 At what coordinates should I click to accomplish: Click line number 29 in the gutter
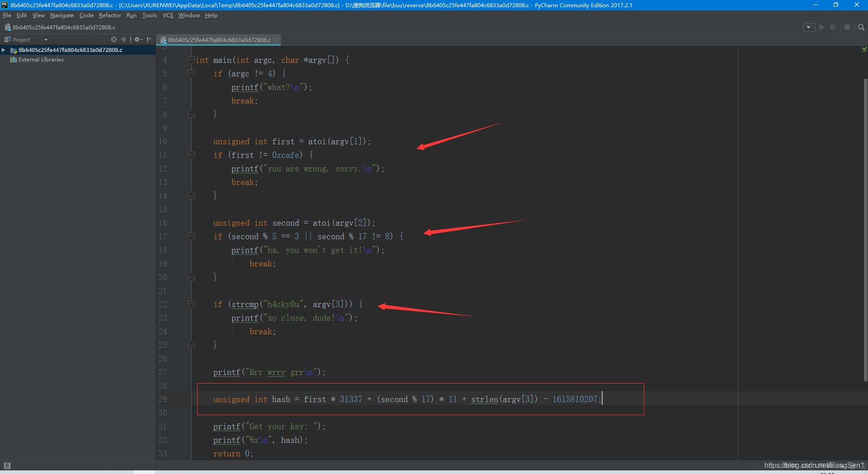click(163, 399)
